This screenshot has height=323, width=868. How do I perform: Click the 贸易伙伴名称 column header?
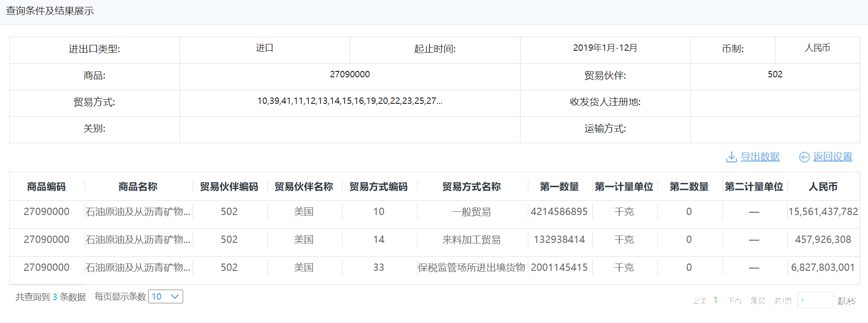click(x=304, y=187)
